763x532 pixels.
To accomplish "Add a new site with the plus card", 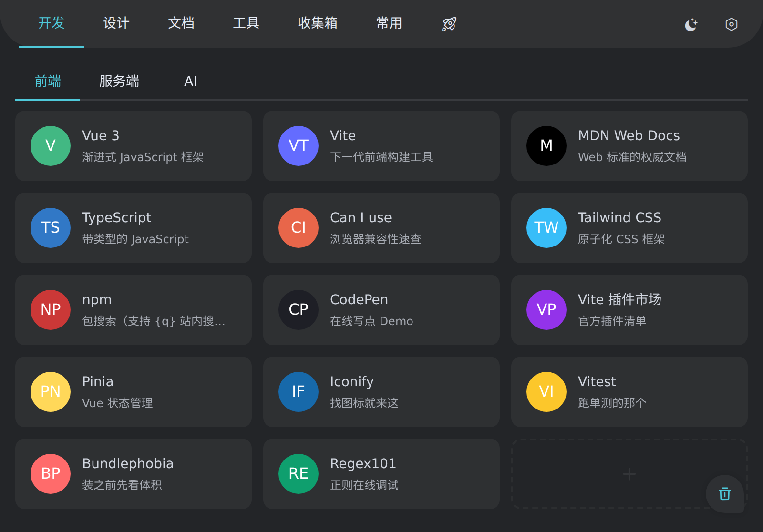I will tap(629, 474).
